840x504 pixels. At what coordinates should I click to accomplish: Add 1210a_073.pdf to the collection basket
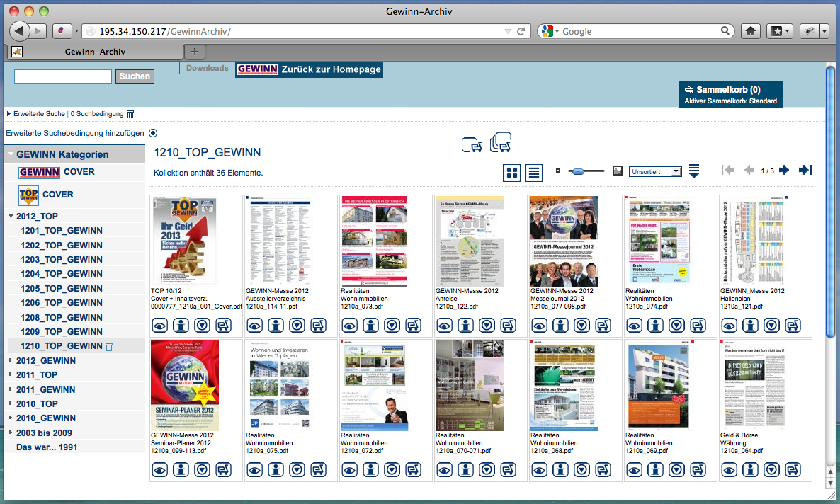(x=413, y=325)
